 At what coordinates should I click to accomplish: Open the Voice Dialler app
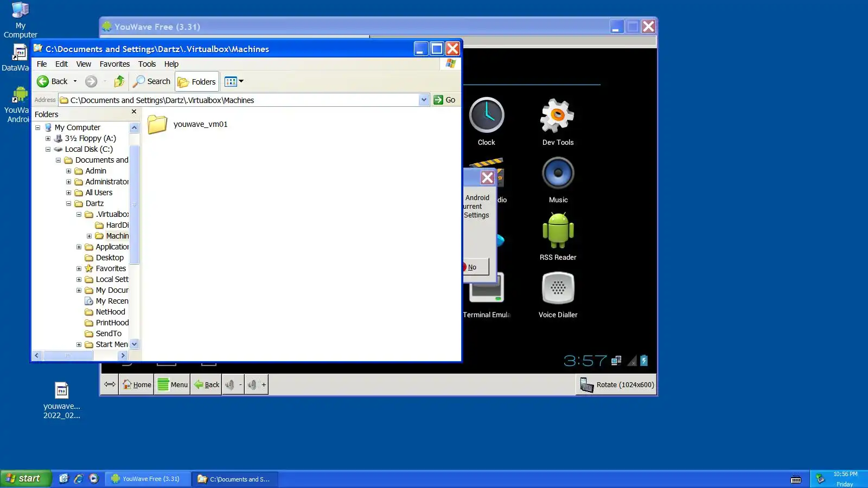[558, 294]
